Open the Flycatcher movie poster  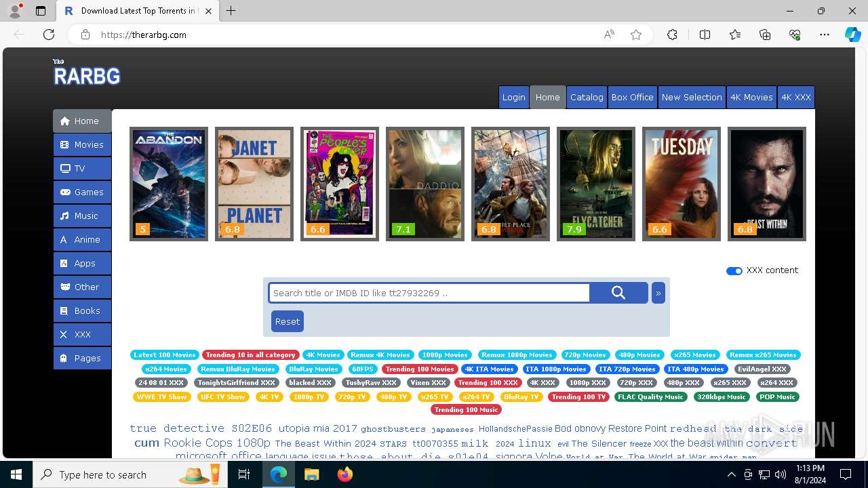(596, 184)
